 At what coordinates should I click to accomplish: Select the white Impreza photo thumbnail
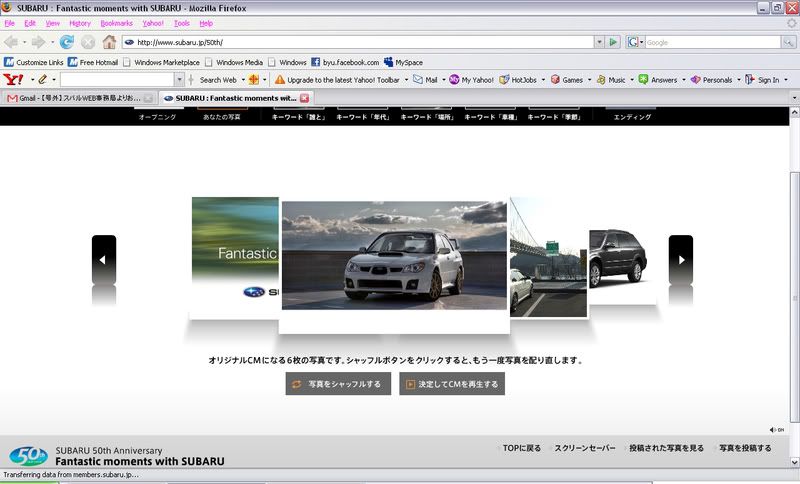[x=394, y=255]
